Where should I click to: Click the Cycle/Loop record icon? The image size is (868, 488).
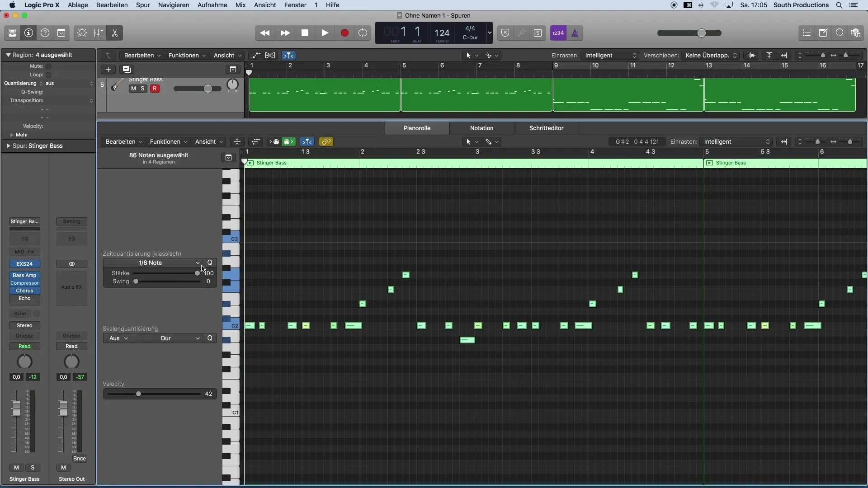[363, 33]
